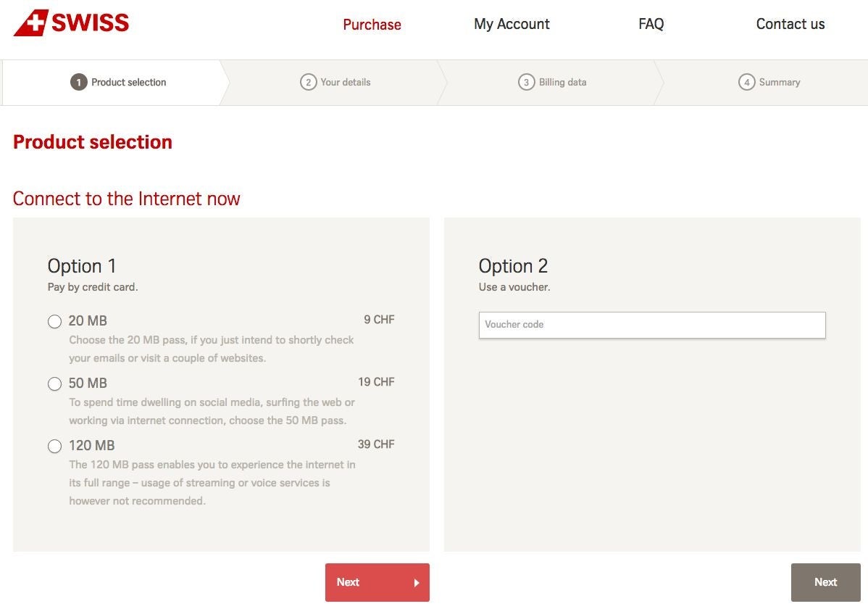Select the 50 MB radio button

tap(54, 384)
